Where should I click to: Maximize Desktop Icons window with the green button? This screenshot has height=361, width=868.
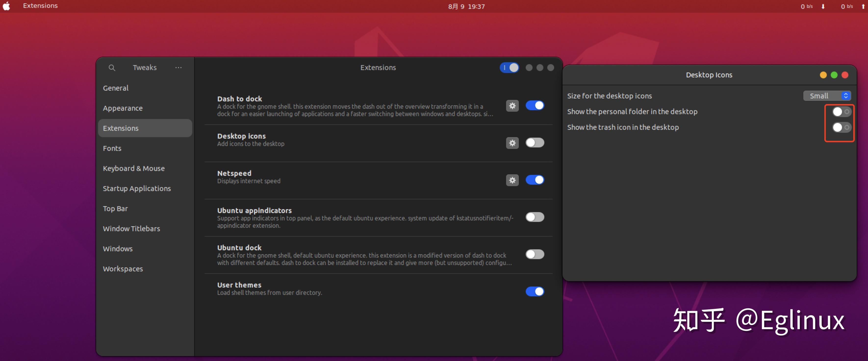[x=834, y=75]
